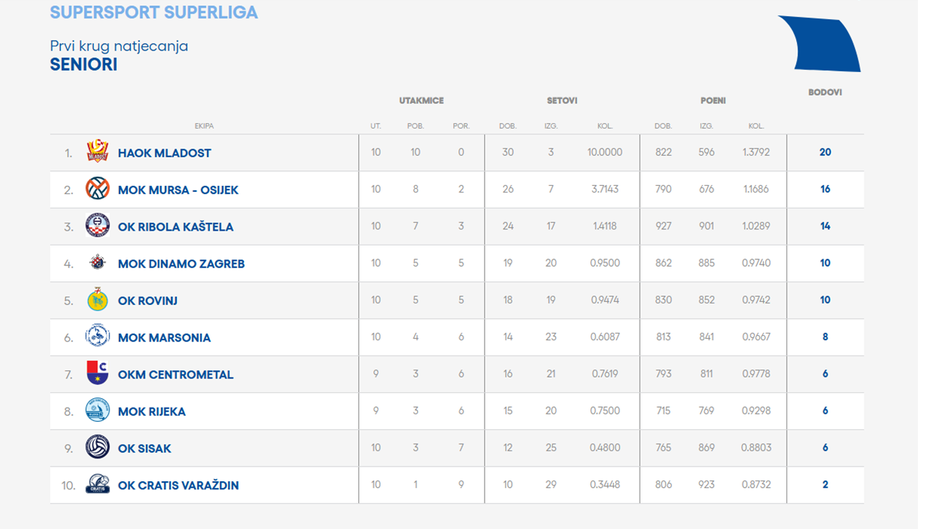940x529 pixels.
Task: Click the MOK Dinamo Zagreb logo
Action: [97, 263]
